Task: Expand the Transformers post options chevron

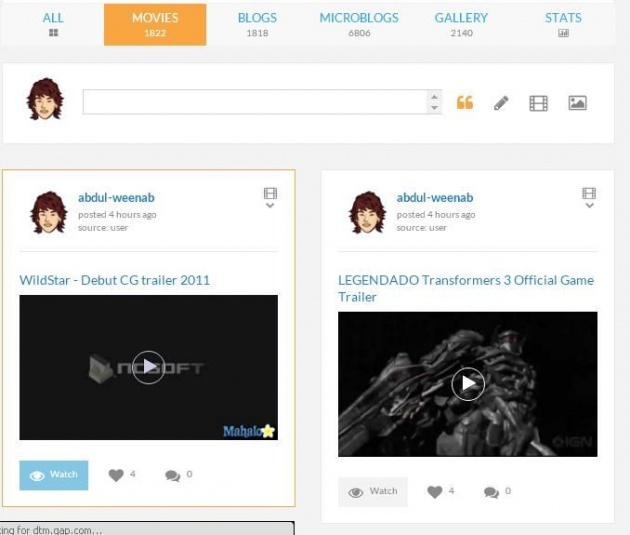Action: pyautogui.click(x=589, y=206)
